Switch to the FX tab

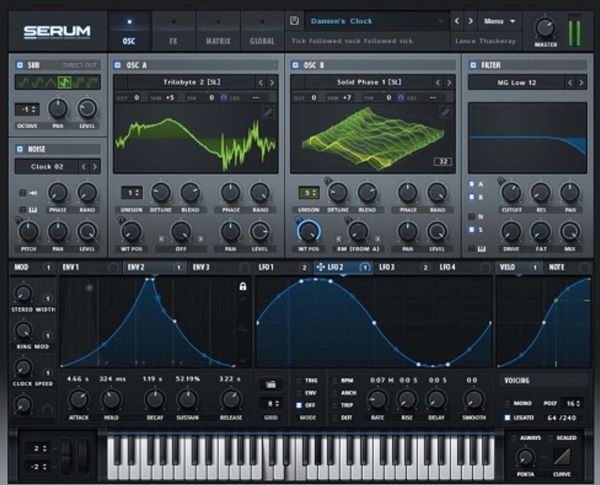[173, 31]
